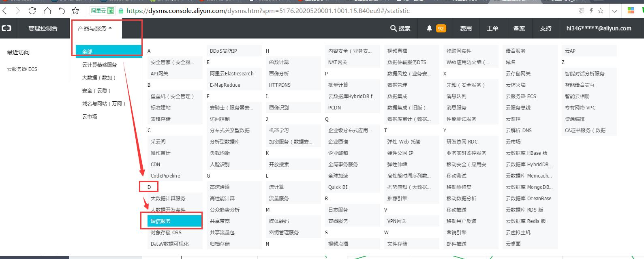The width and height of the screenshot is (644, 259).
Task: Click the QR code icon in address bar
Action: pos(582,11)
